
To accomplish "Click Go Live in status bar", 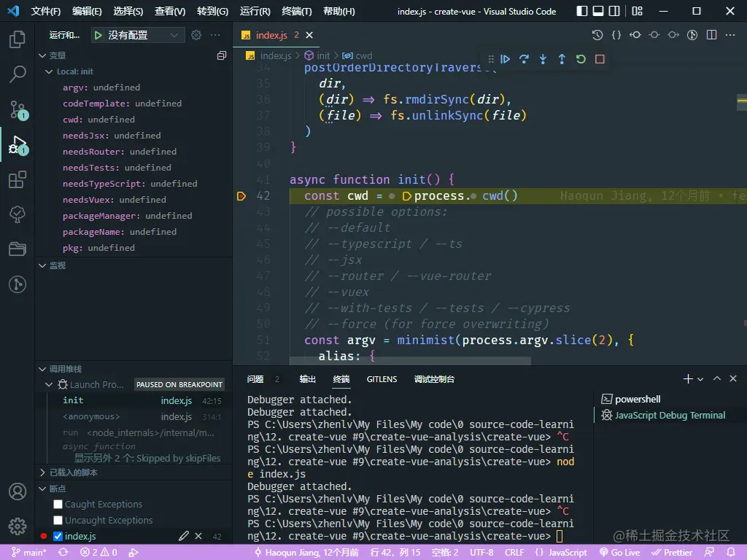I will (620, 553).
